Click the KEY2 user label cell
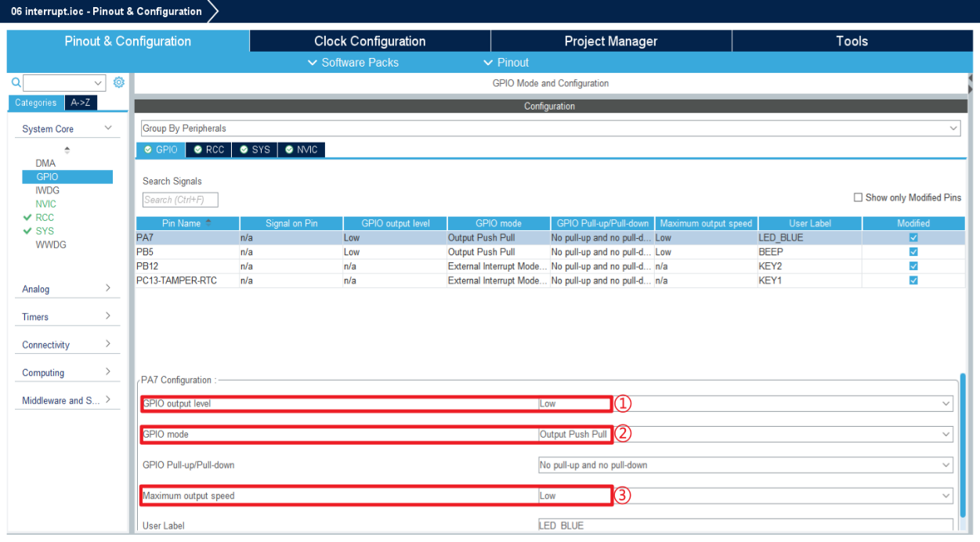The image size is (980, 542). click(809, 266)
